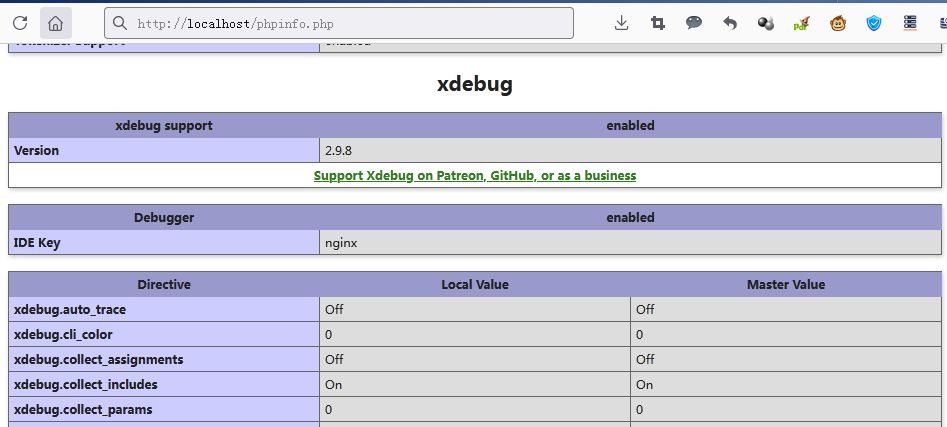
Task: Click local value 0 for xdebug.cli_color
Action: (x=329, y=335)
